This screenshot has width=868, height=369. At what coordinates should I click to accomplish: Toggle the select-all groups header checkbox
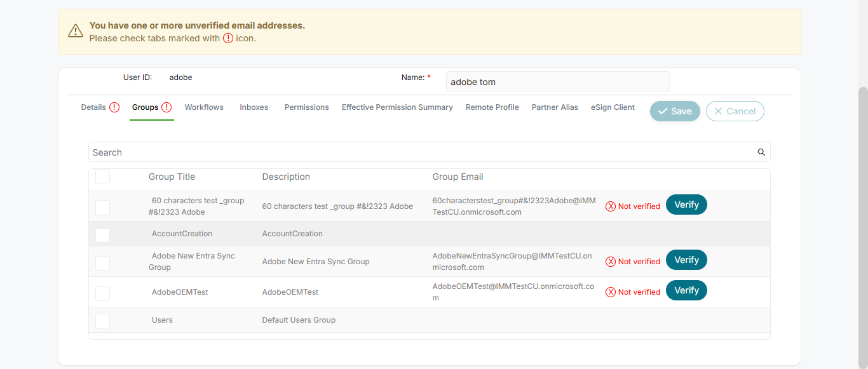[x=102, y=177]
